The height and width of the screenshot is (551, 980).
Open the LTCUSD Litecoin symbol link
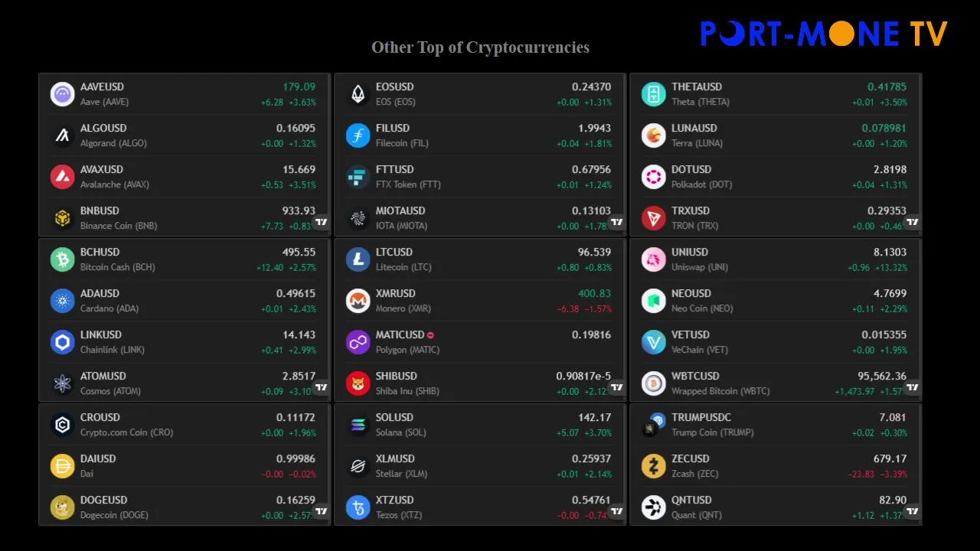[x=394, y=252]
